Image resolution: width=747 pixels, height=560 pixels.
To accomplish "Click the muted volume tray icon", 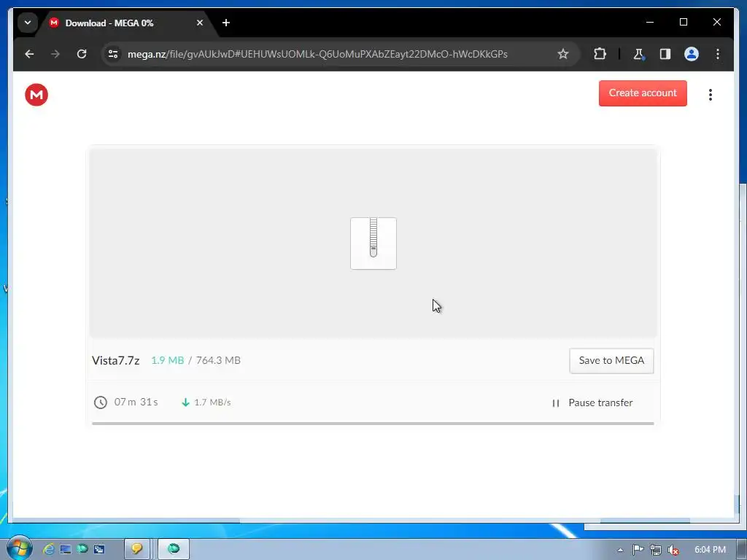I will 673,550.
